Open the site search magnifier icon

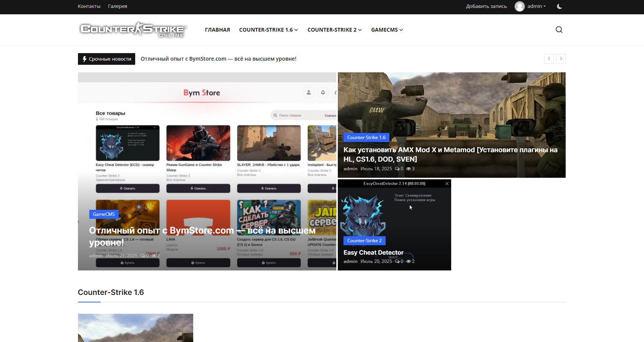[559, 30]
